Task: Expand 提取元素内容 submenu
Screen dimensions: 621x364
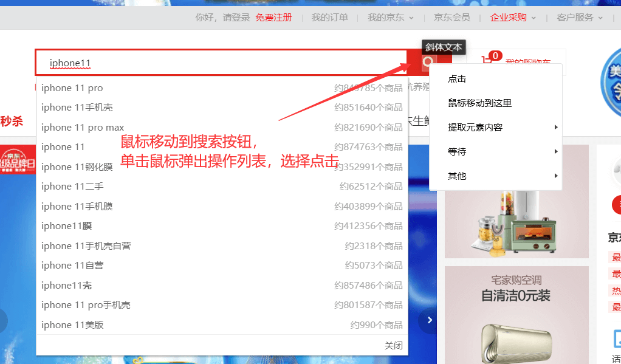Action: click(495, 127)
